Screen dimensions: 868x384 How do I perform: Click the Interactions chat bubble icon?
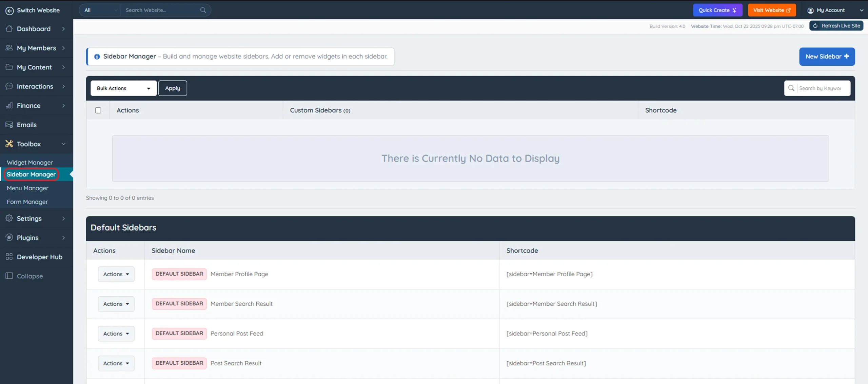click(9, 86)
